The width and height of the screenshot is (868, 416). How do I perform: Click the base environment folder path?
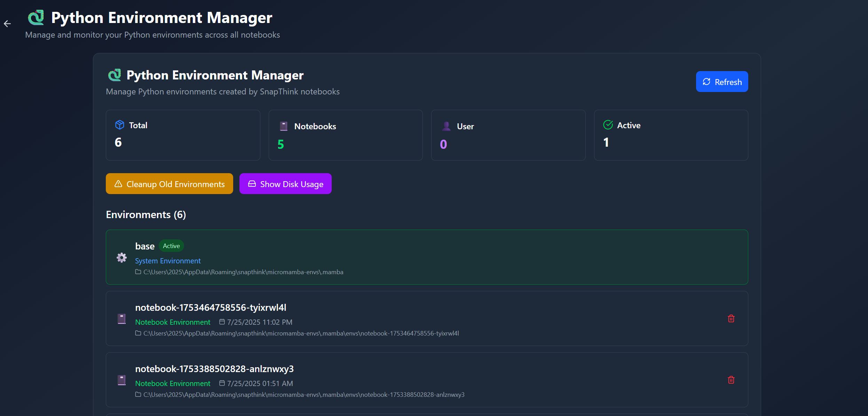tap(243, 272)
